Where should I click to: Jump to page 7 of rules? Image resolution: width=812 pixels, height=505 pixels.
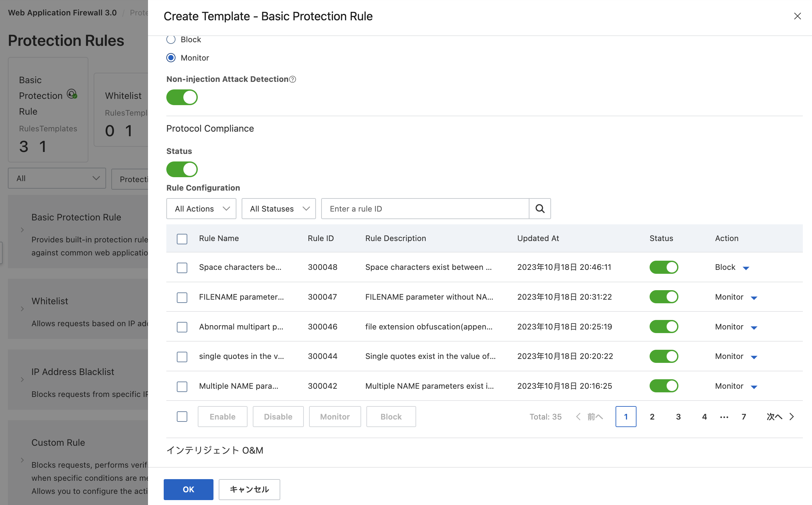744,417
